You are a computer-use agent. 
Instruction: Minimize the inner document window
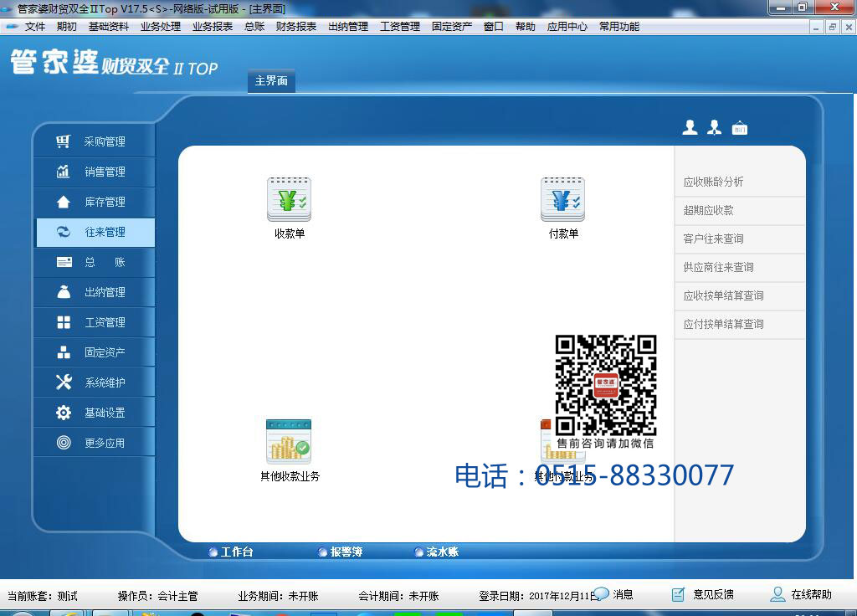(816, 27)
